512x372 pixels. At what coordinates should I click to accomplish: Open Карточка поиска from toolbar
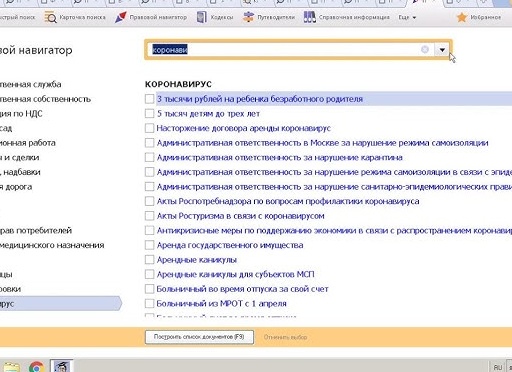pyautogui.click(x=75, y=17)
